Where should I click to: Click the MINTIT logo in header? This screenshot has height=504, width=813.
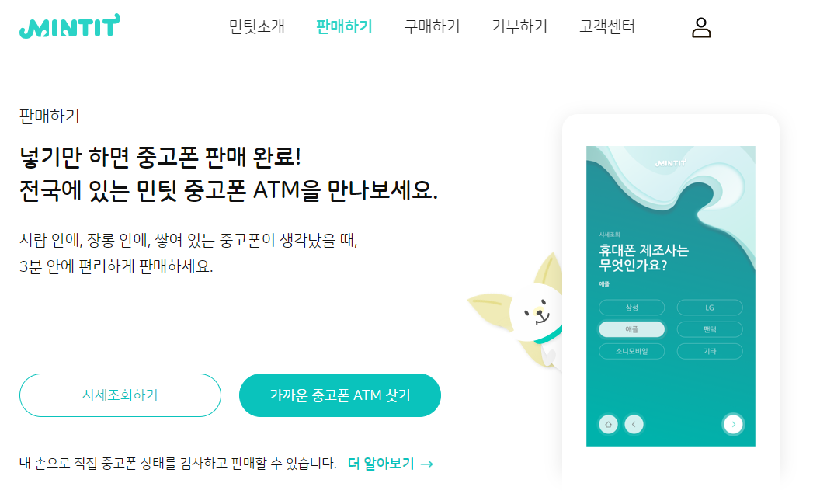coord(70,26)
